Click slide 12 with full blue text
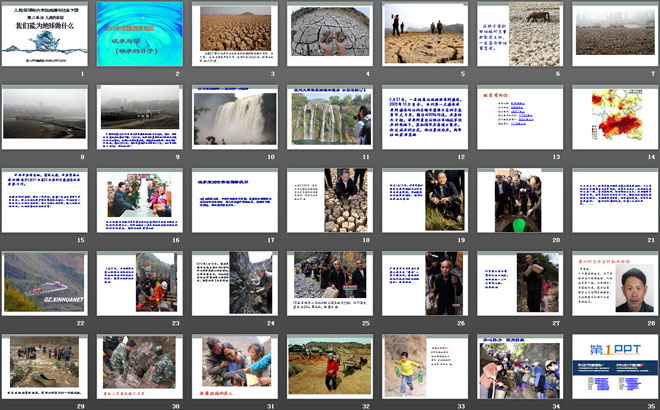This screenshot has width=660, height=410. pyautogui.click(x=424, y=118)
